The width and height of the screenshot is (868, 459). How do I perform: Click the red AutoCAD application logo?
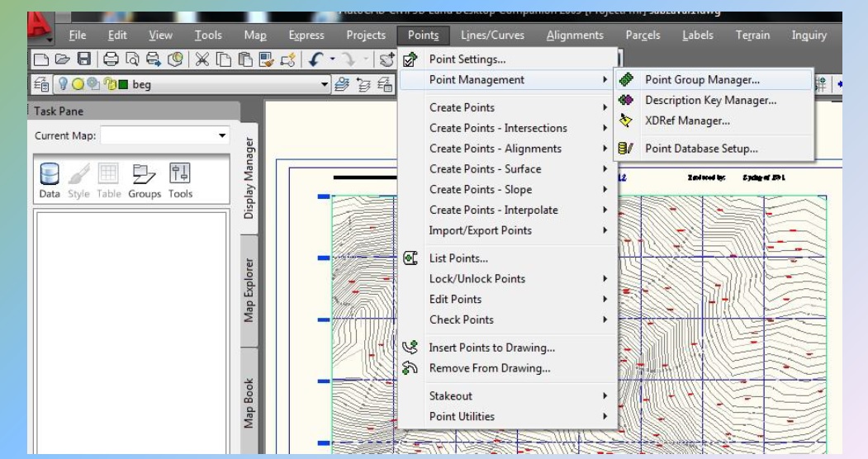click(40, 27)
